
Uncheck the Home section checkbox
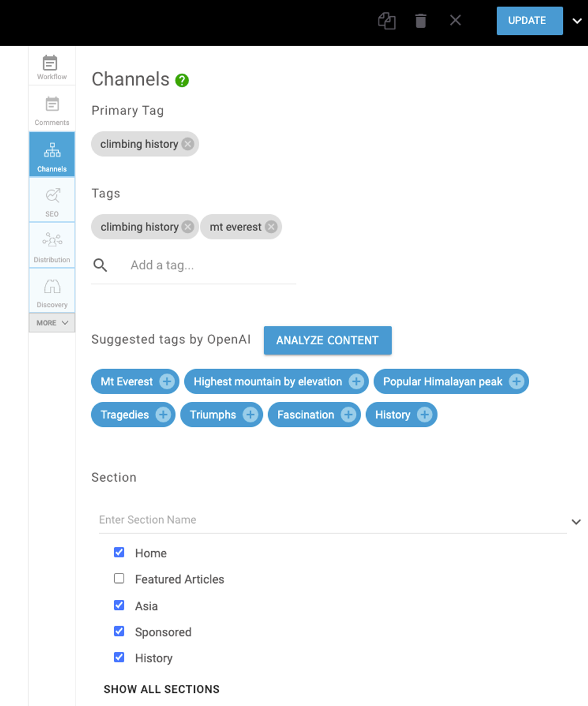(119, 552)
